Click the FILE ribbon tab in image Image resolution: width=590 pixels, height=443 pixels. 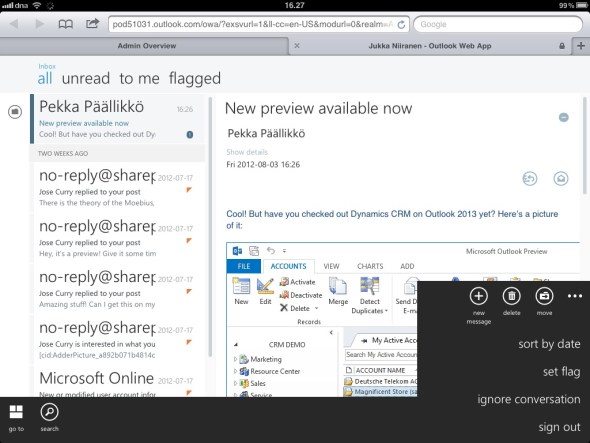[x=244, y=266]
